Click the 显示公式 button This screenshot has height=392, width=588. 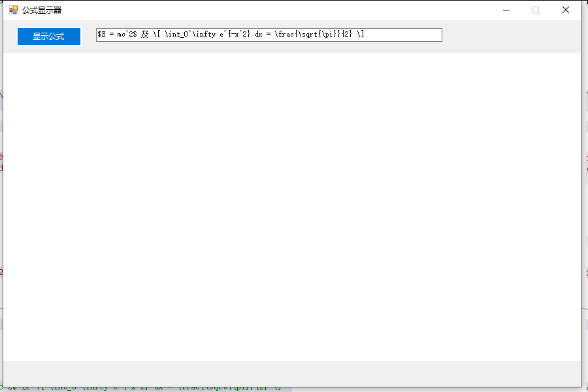click(49, 37)
